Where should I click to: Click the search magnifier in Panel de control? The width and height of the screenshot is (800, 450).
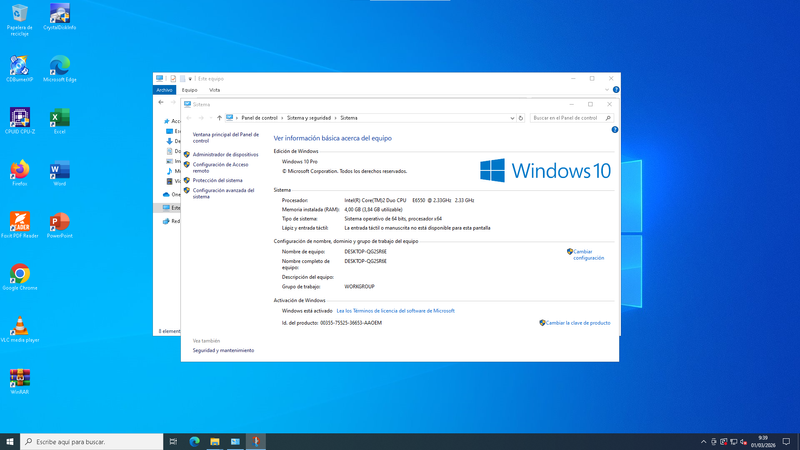point(608,118)
